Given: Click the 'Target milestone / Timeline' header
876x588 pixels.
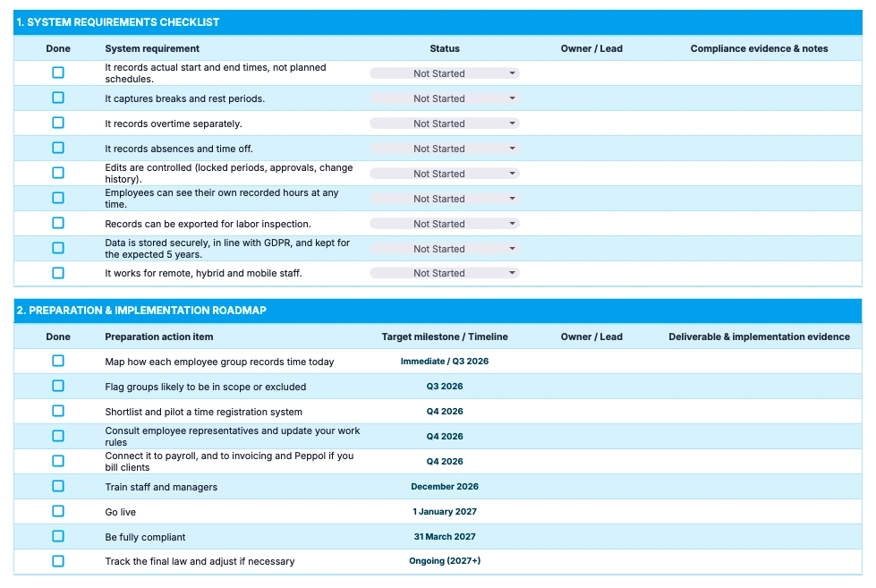Looking at the screenshot, I should coord(445,337).
